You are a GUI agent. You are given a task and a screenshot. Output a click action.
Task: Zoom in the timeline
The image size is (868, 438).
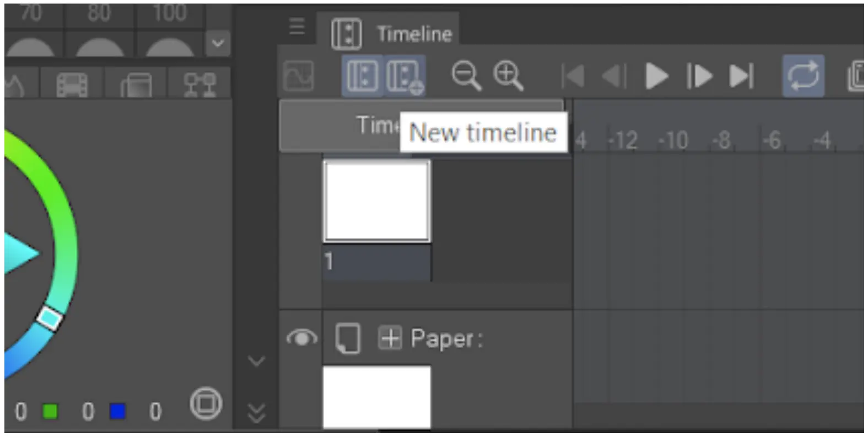[508, 76]
